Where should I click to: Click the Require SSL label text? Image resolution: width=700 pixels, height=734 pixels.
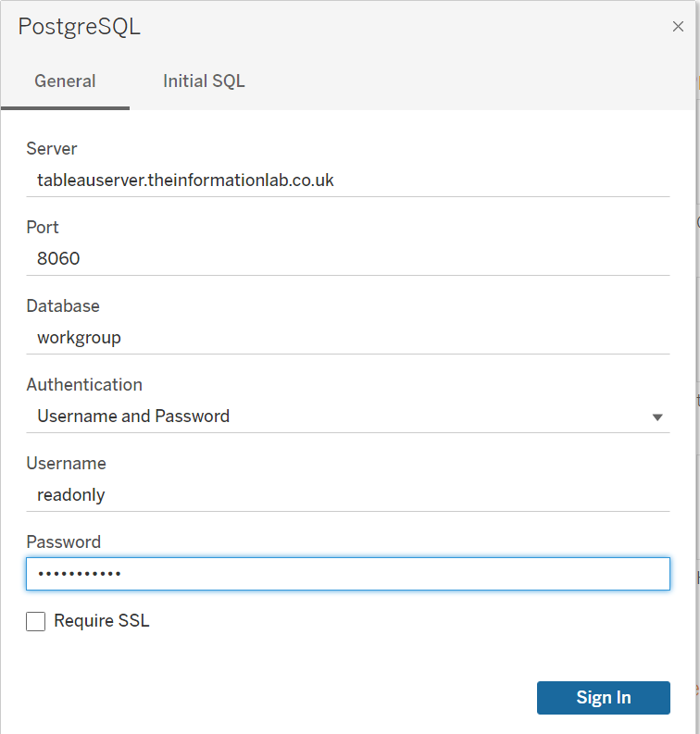click(x=102, y=621)
